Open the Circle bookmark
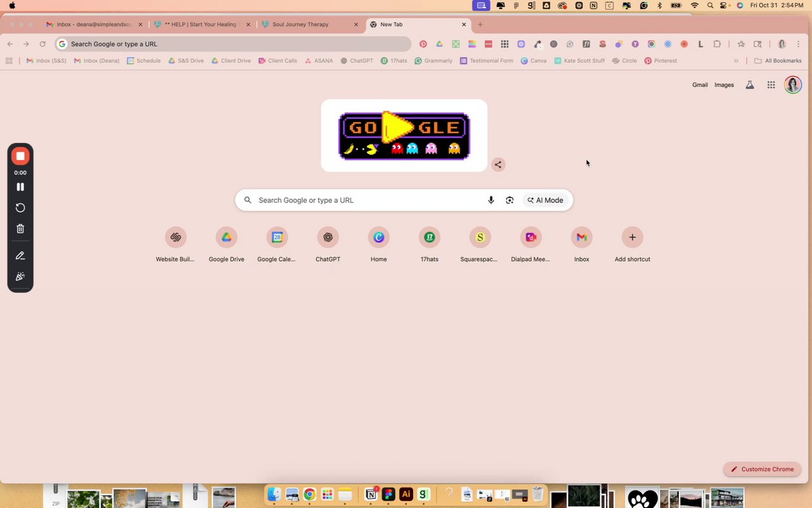812x508 pixels. coord(624,61)
